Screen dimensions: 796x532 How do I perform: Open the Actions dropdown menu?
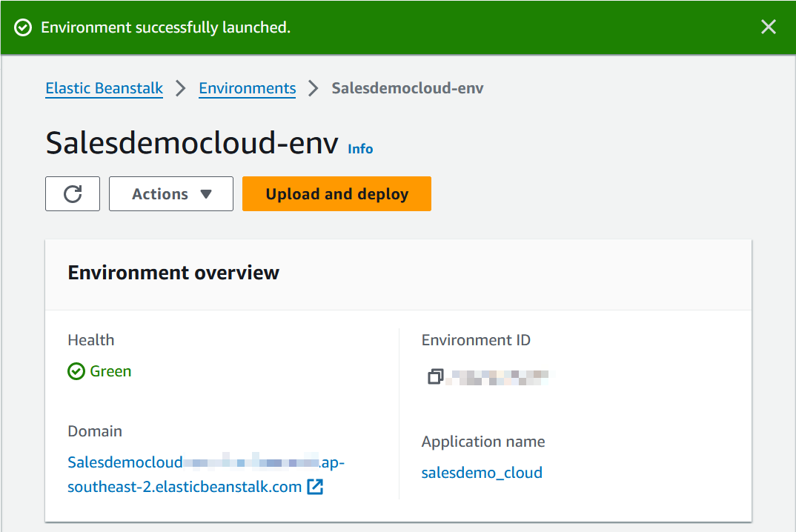pos(171,194)
